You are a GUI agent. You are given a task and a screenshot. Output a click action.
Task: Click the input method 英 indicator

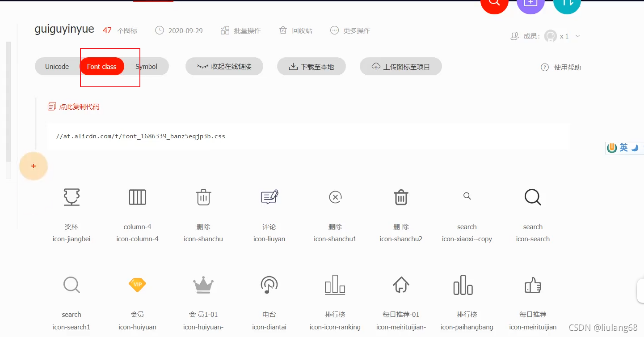pyautogui.click(x=623, y=148)
